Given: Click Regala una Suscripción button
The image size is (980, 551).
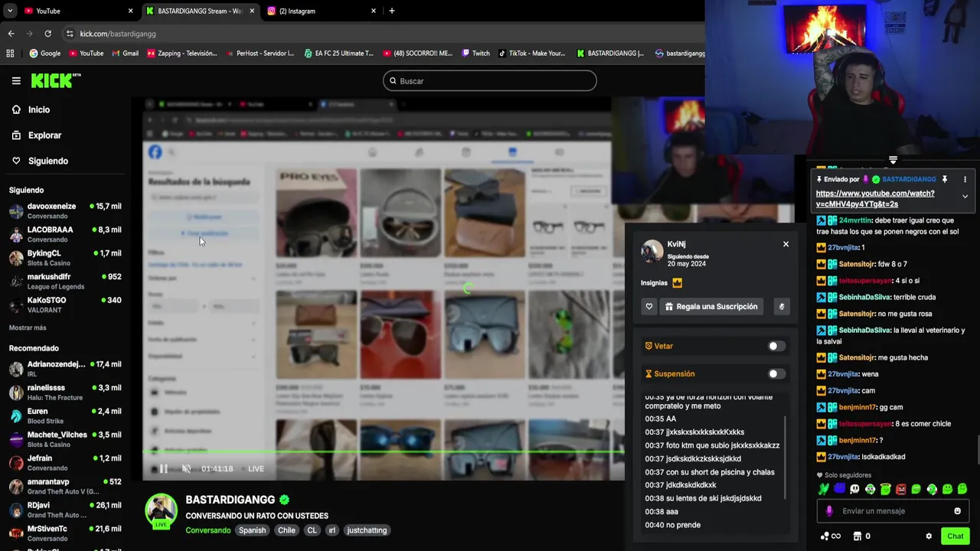Looking at the screenshot, I should [711, 307].
